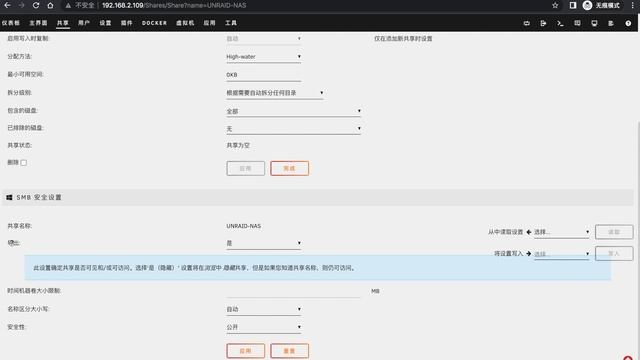Open the browser home page icon

[50, 5]
